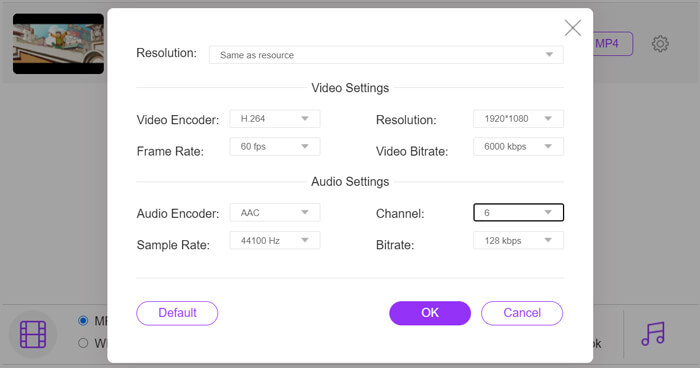
Task: Open the Channel dropdown showing 6
Action: [x=518, y=213]
